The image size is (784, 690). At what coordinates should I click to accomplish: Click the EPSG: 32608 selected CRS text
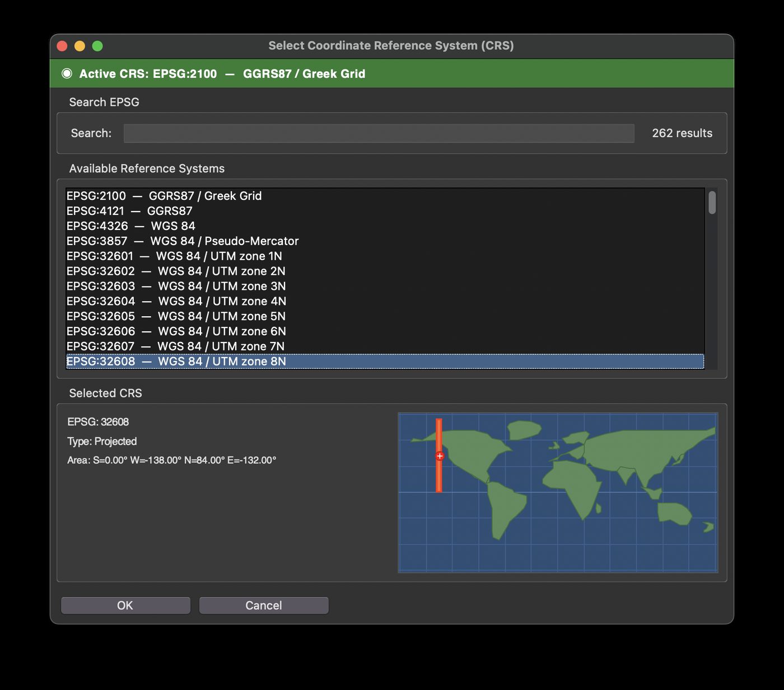coord(98,422)
